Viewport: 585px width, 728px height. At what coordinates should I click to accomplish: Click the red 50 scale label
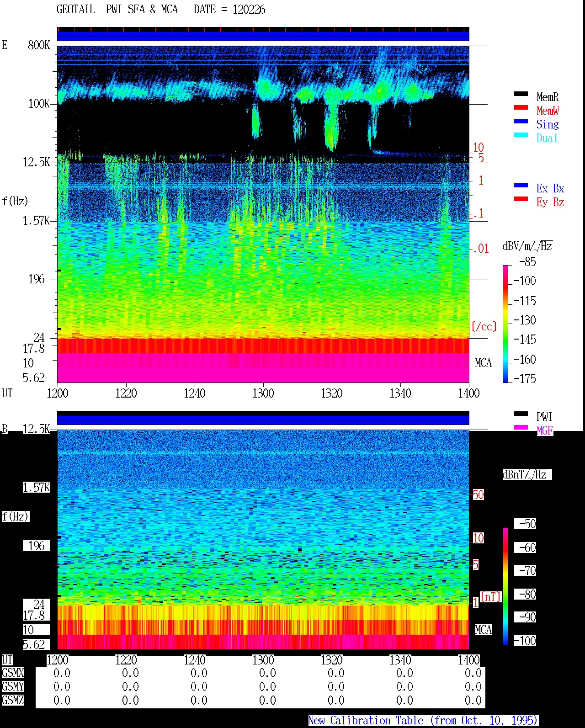pos(478,494)
